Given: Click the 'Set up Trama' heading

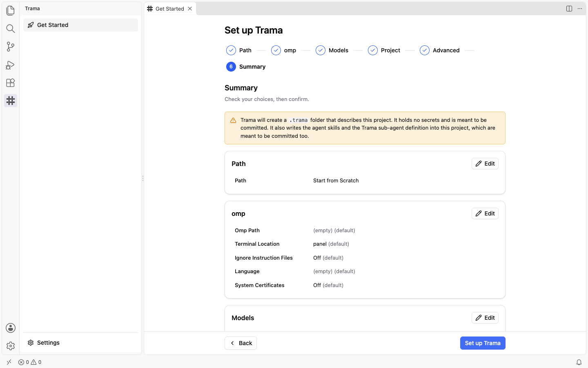Looking at the screenshot, I should coord(254,30).
